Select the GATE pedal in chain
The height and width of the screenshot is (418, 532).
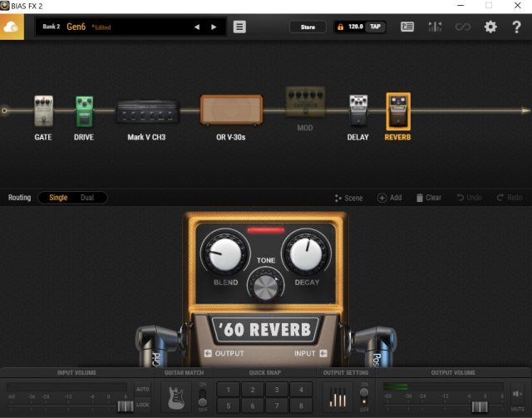coord(43,111)
